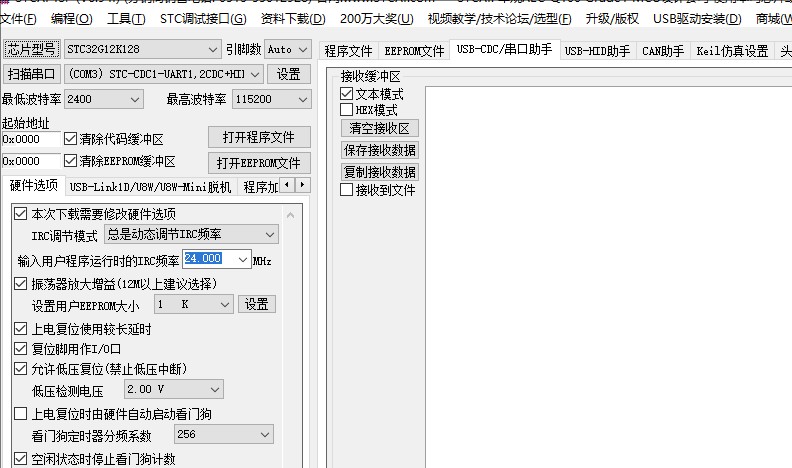Expand the IRC frequency dropdown arrow
The width and height of the screenshot is (792, 468).
point(243,259)
